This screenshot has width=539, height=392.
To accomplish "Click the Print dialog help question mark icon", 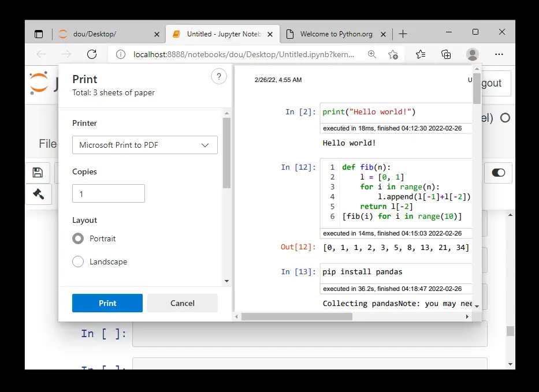I will click(x=218, y=77).
